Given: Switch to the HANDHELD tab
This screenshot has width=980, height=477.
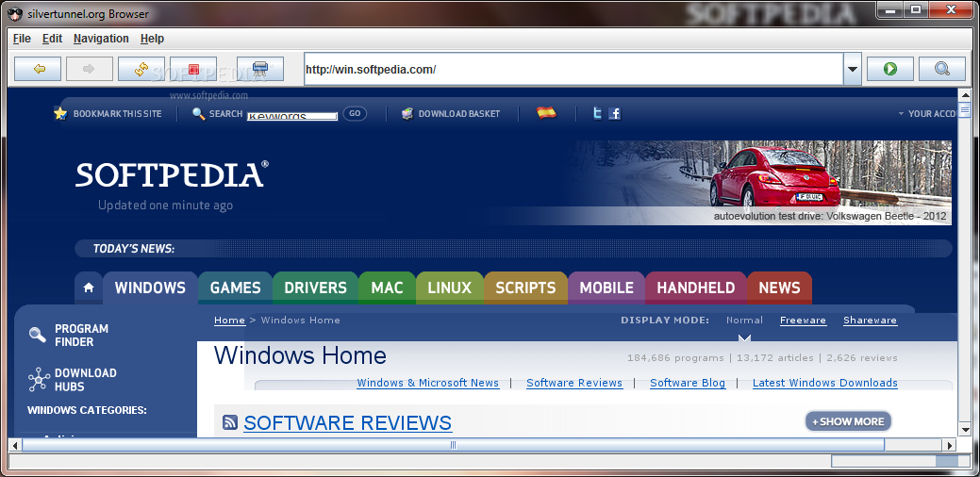Looking at the screenshot, I should (x=696, y=288).
